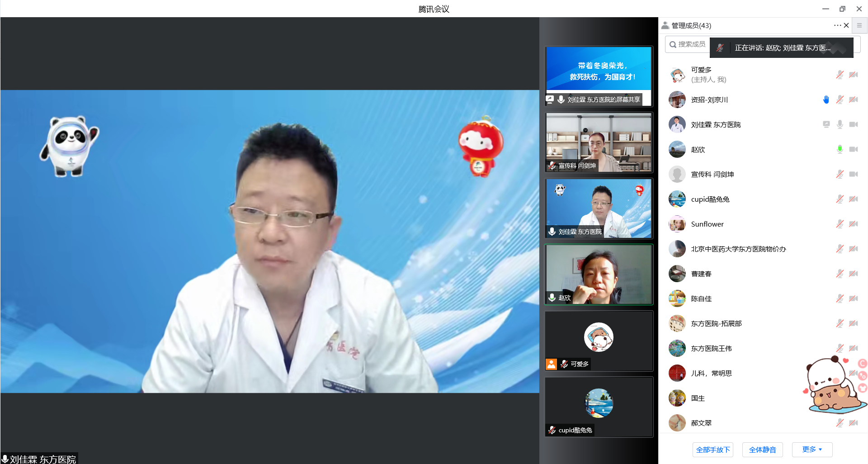Open the three-dots options in member panel header

click(837, 25)
